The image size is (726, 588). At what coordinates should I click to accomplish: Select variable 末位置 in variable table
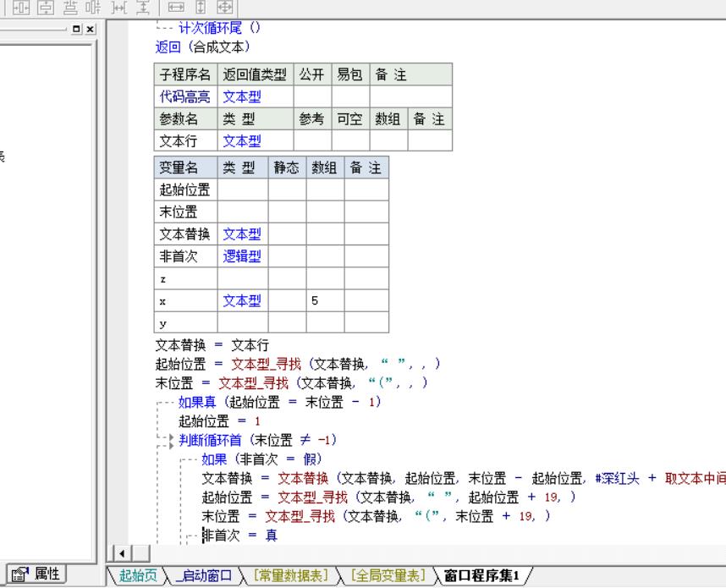[x=185, y=212]
